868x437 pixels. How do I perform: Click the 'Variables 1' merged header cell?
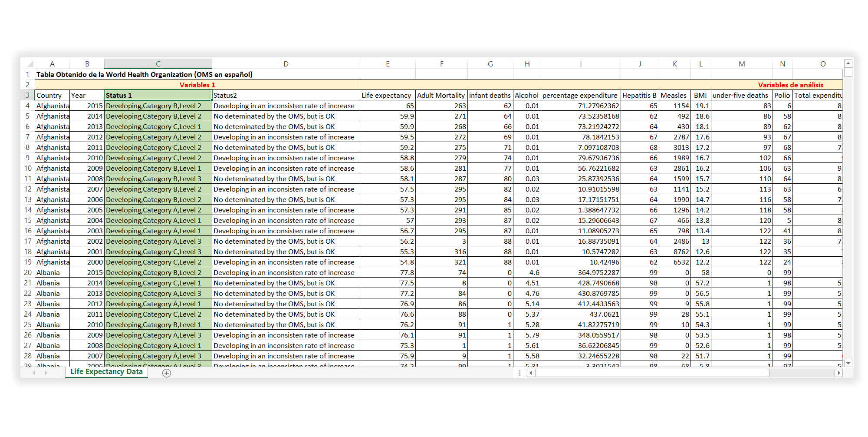(197, 85)
